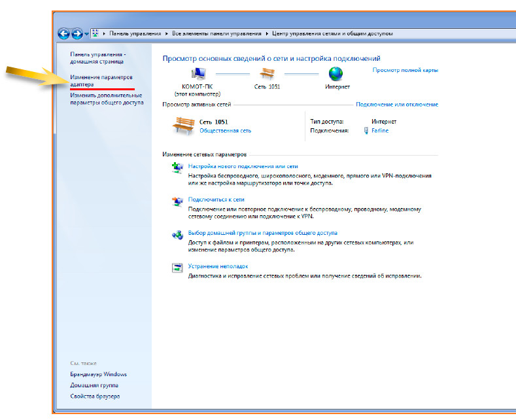Expand the arrow after Панель управления breadcrumb
This screenshot has height=420, width=516.
coord(165,33)
